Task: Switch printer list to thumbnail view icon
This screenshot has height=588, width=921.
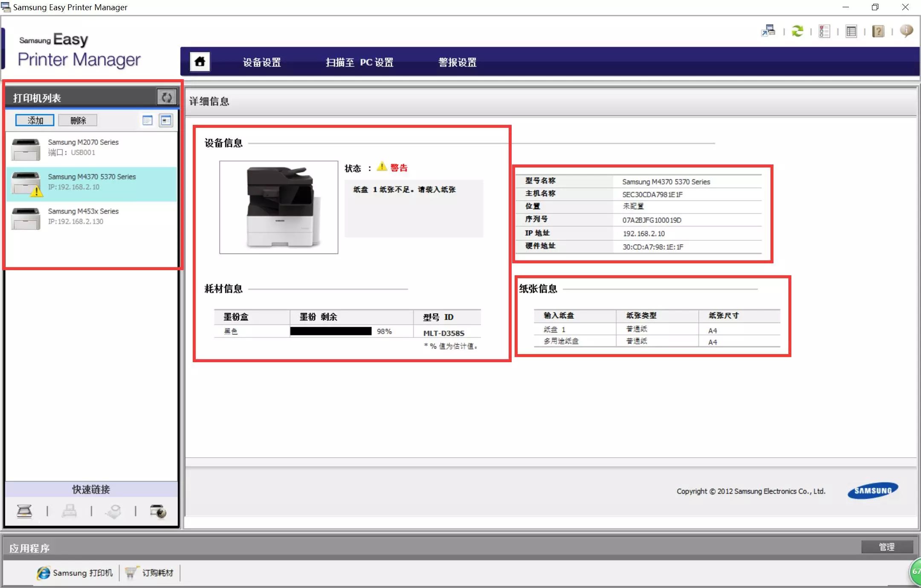Action: coord(166,121)
